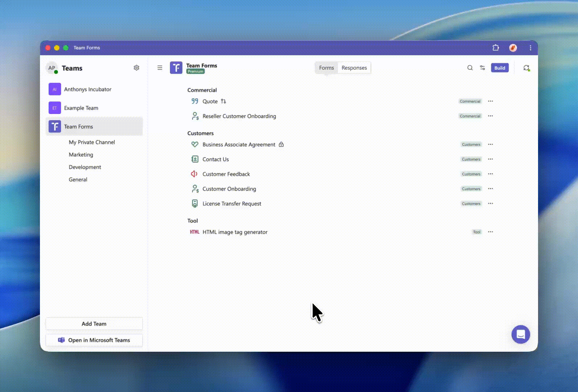Click the Premium badge under Team Forms
Screen dimensions: 578x392
[196, 72]
